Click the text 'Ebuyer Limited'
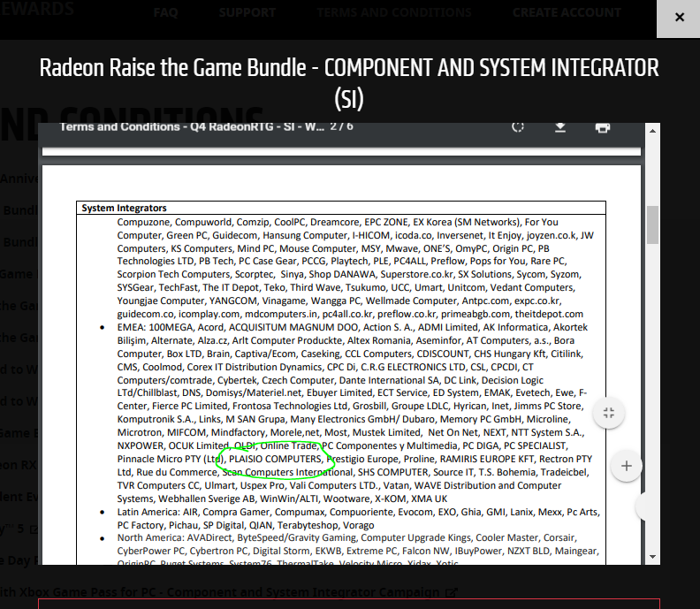Screen dimensions: 700x609 pyautogui.click(x=339, y=393)
